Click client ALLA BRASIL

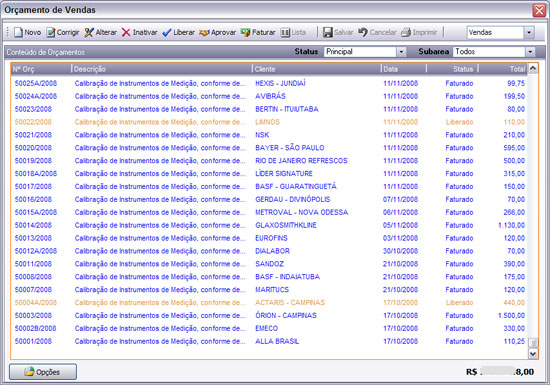click(x=277, y=341)
